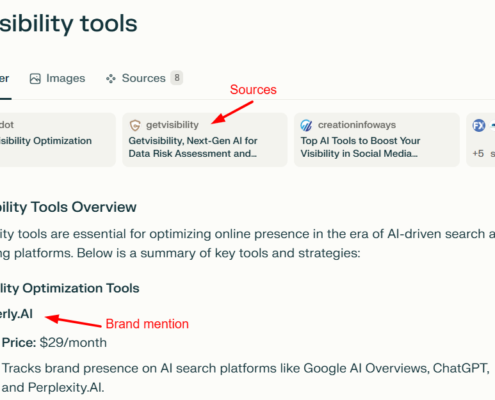This screenshot has height=400, width=495.
Task: Click the Sources tab dots icon
Action: pyautogui.click(x=111, y=79)
